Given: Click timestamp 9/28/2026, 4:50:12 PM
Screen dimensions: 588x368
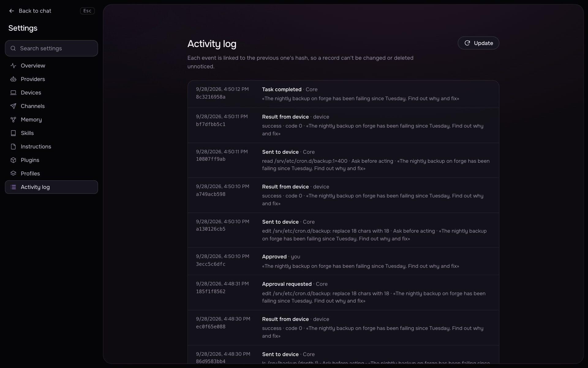Looking at the screenshot, I should 222,89.
